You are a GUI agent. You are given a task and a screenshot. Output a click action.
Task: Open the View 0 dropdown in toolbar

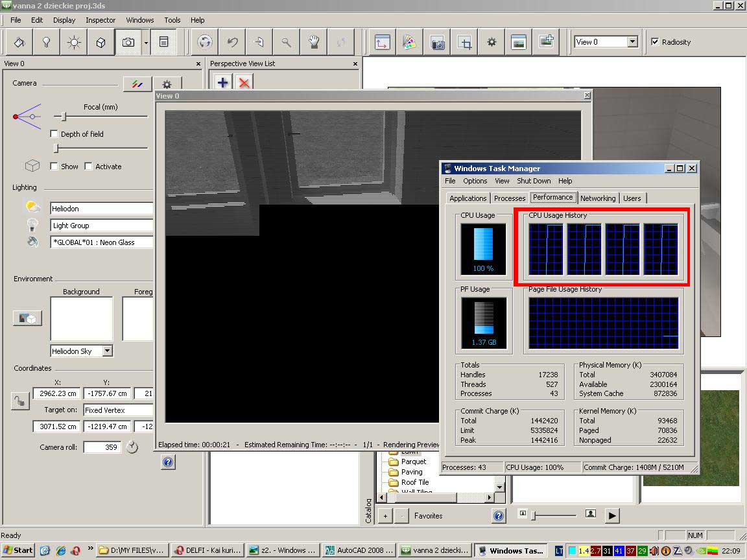click(632, 42)
